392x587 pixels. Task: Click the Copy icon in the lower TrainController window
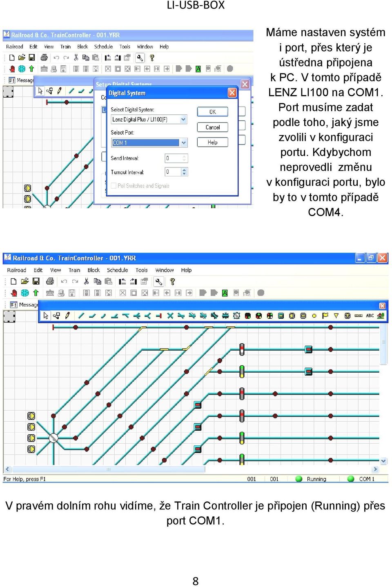pyautogui.click(x=97, y=281)
